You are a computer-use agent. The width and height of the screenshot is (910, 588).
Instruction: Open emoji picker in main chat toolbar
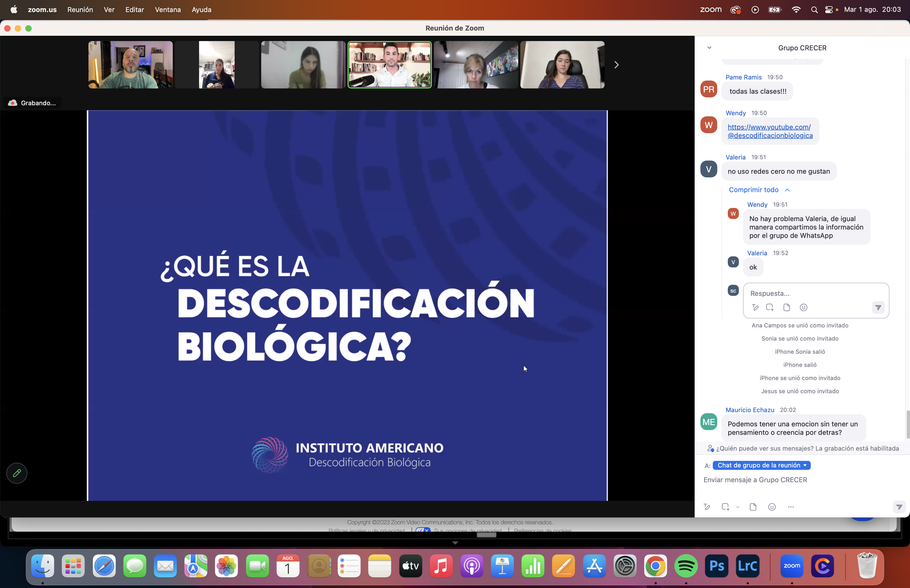(772, 507)
